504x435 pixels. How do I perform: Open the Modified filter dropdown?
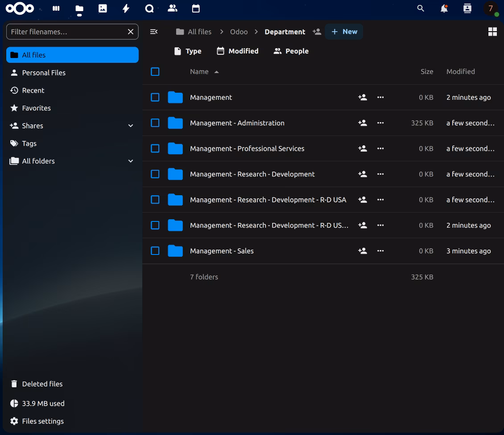coord(238,51)
